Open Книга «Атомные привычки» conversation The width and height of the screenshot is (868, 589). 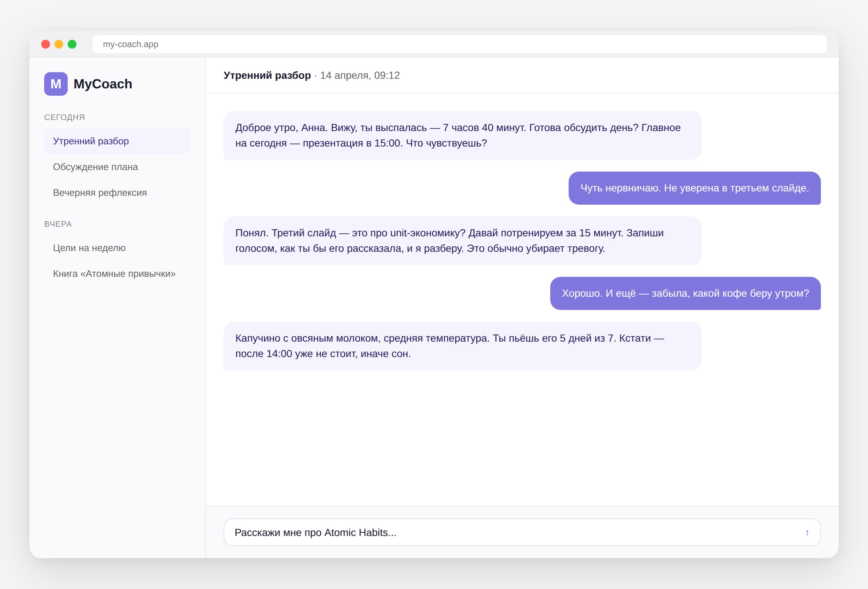(117, 274)
